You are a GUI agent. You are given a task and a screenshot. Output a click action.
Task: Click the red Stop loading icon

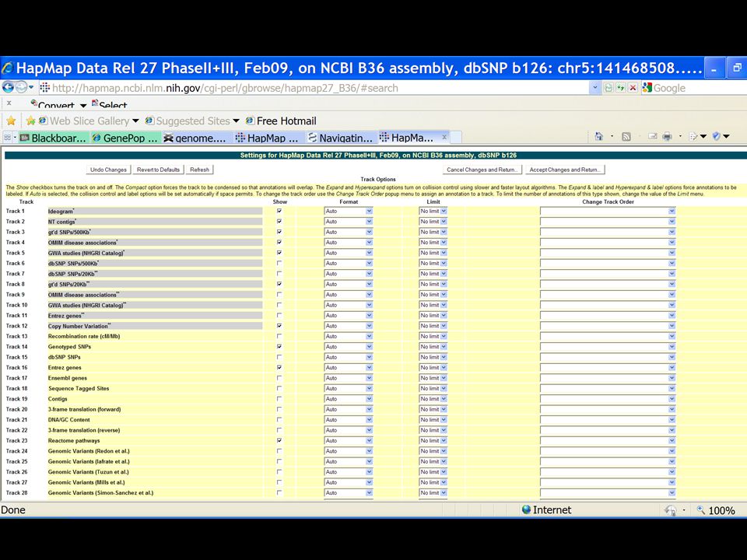click(x=633, y=88)
